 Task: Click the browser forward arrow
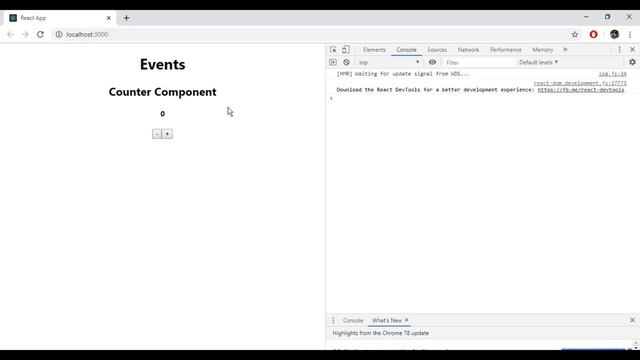point(25,35)
